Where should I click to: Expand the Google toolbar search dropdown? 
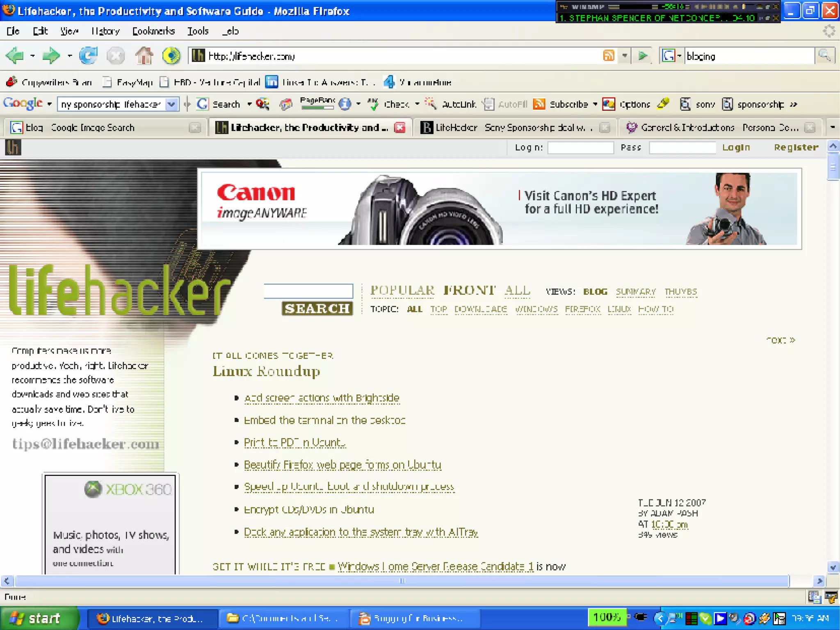click(x=172, y=104)
